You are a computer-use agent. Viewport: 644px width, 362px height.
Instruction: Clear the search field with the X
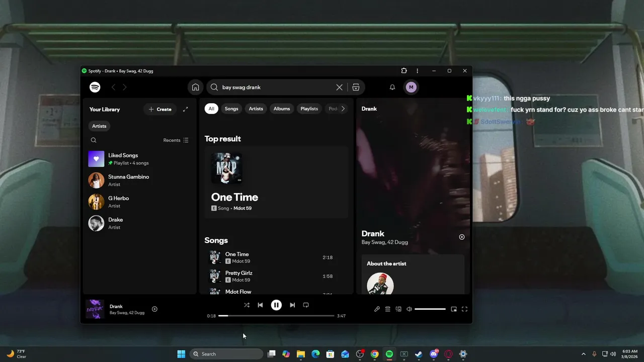[x=340, y=87]
